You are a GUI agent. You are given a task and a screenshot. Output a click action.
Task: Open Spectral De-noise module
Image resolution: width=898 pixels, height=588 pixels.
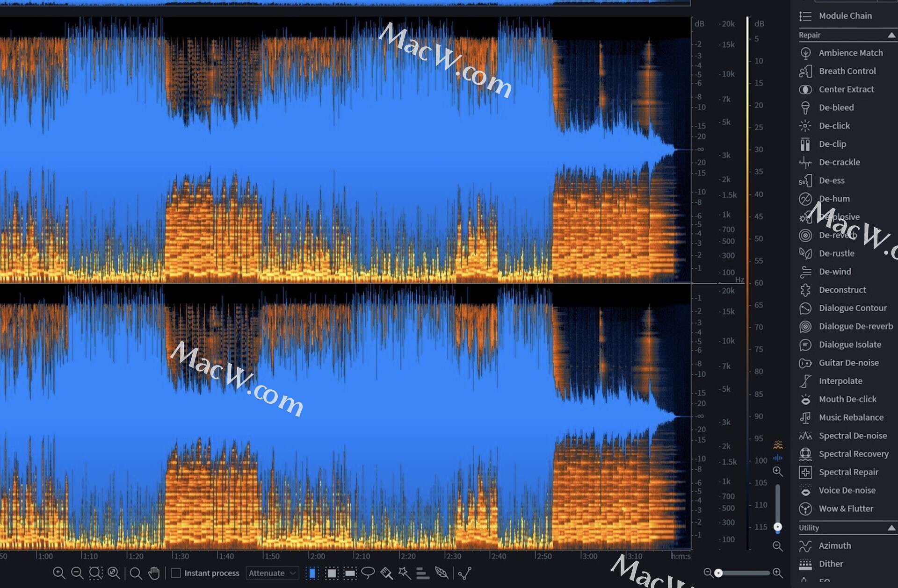[x=852, y=436]
